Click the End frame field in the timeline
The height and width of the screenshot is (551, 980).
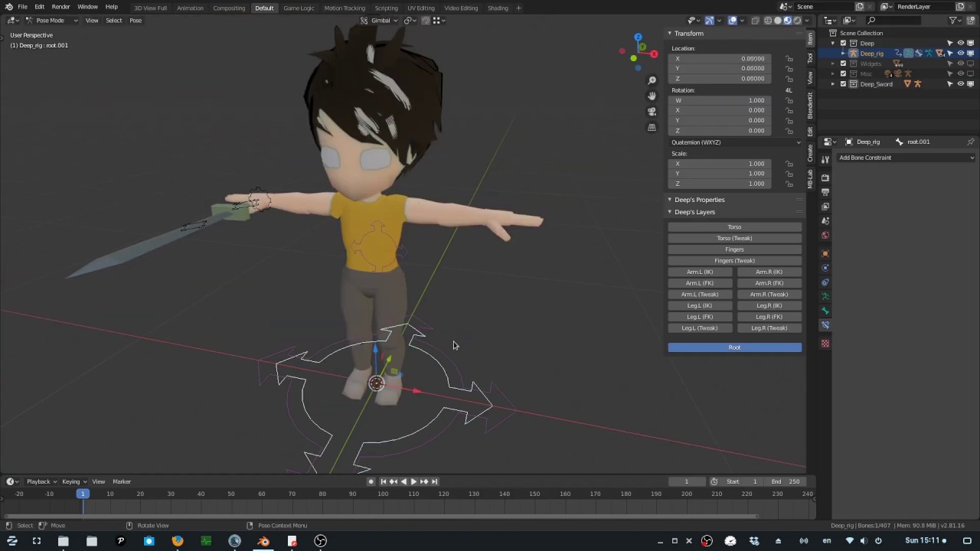[x=785, y=481]
